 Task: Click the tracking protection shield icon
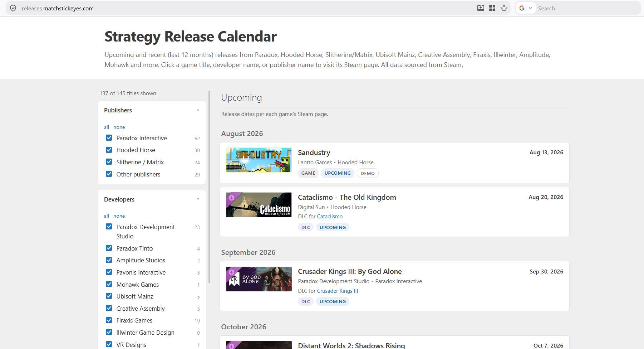click(13, 8)
